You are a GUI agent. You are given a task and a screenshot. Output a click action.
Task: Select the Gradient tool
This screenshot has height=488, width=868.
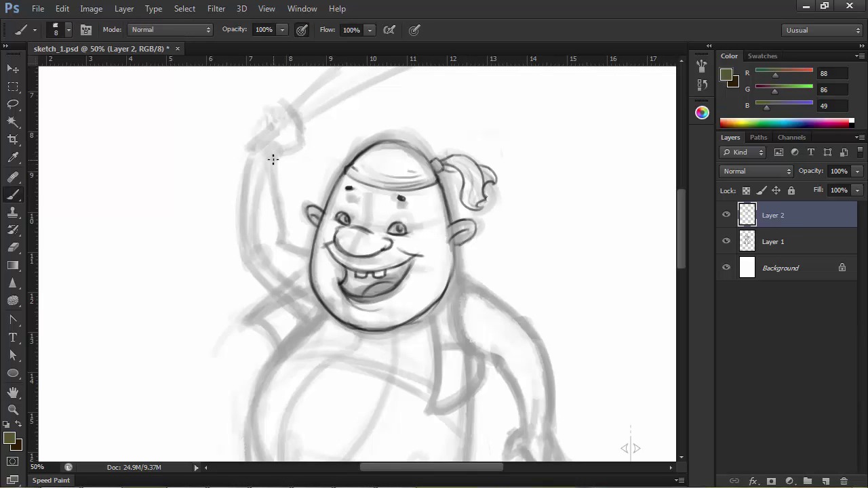[13, 265]
